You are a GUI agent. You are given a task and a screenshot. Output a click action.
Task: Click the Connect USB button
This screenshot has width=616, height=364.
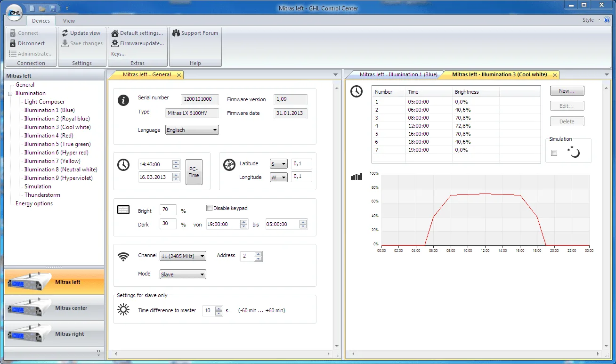tap(24, 33)
